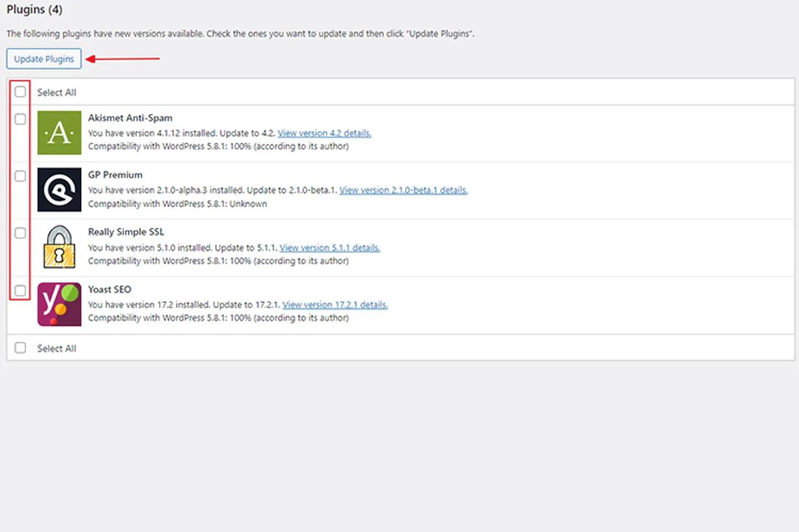Screen dimensions: 799x532
Task: Click the Update Plugins button
Action: (x=44, y=59)
